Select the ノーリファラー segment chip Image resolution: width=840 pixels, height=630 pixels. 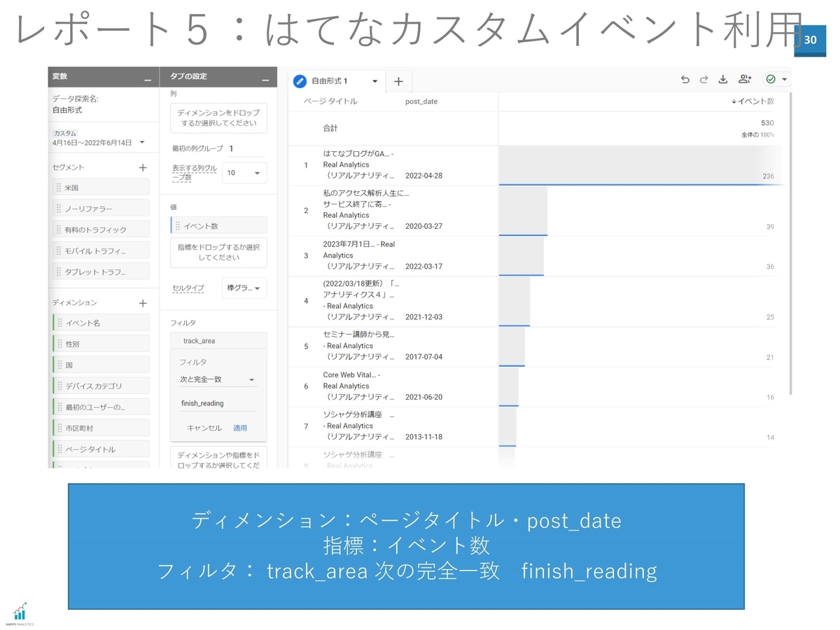pos(101,209)
